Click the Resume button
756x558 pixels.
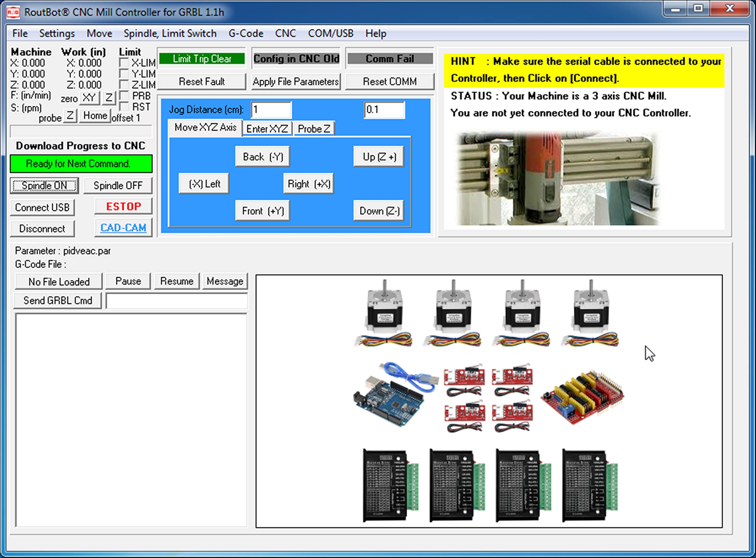[177, 281]
